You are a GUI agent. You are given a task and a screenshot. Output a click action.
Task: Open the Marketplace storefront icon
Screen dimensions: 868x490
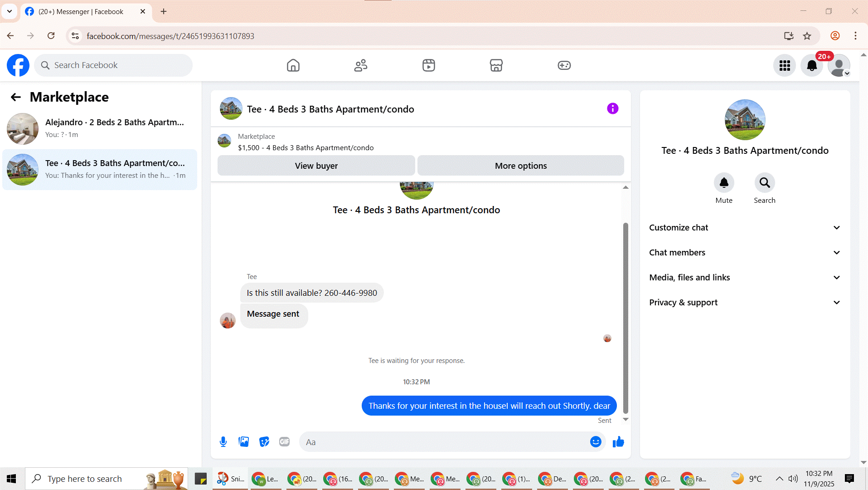(x=496, y=65)
